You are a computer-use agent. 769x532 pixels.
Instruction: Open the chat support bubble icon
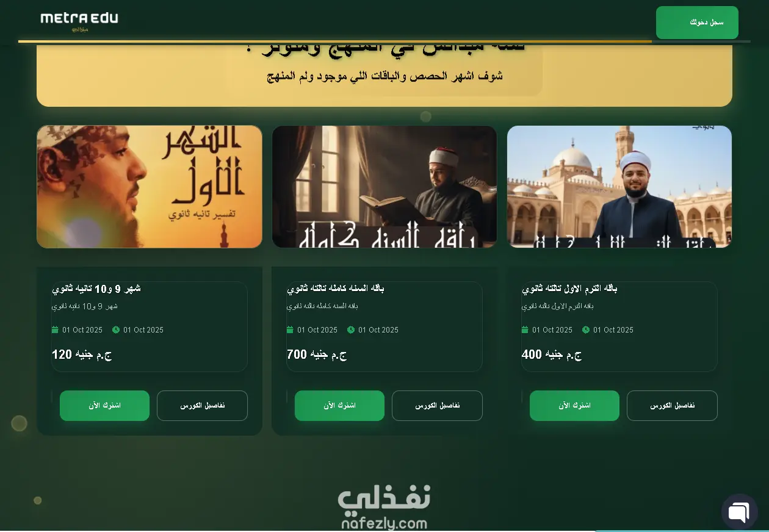coord(739,511)
